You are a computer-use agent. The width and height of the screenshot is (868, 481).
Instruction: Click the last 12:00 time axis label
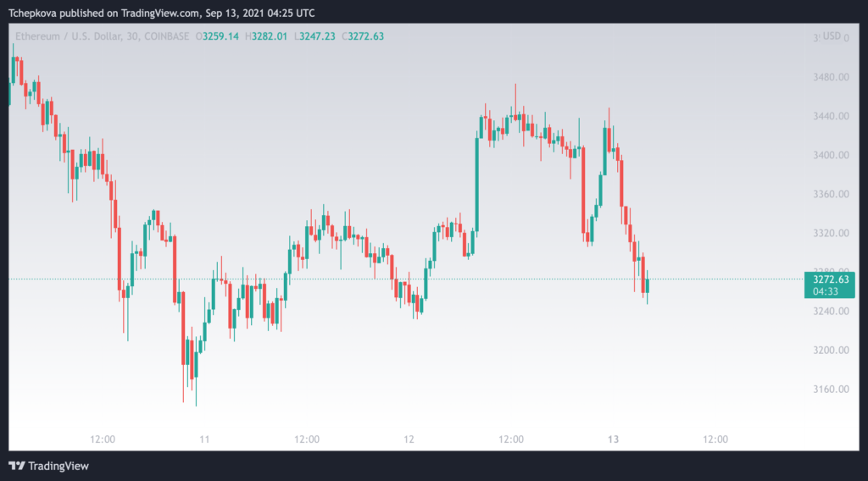(x=715, y=440)
